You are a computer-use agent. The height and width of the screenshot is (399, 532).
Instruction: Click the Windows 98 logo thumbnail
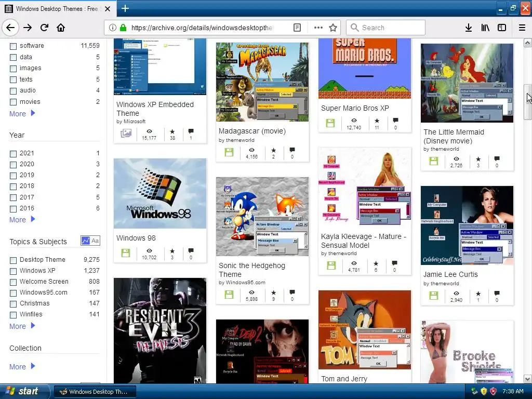[x=160, y=193]
